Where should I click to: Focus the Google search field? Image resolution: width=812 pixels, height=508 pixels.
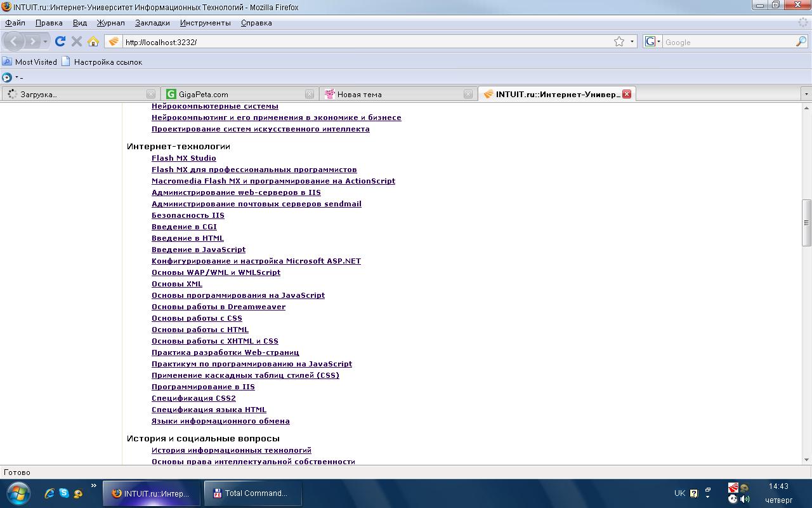point(728,42)
